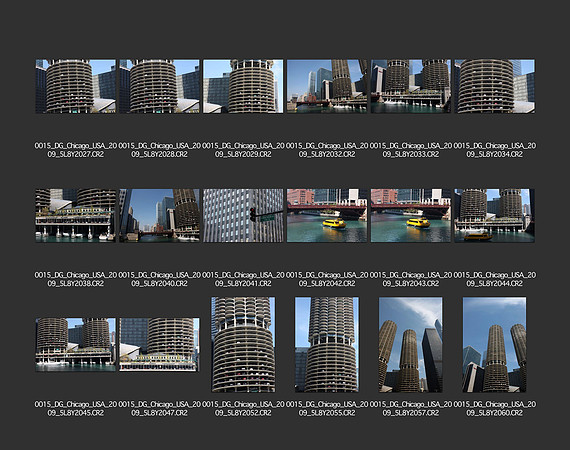Select vertical tower thumbnail 5L8Y2052.CR2
This screenshot has width=570, height=450.
pos(243,345)
